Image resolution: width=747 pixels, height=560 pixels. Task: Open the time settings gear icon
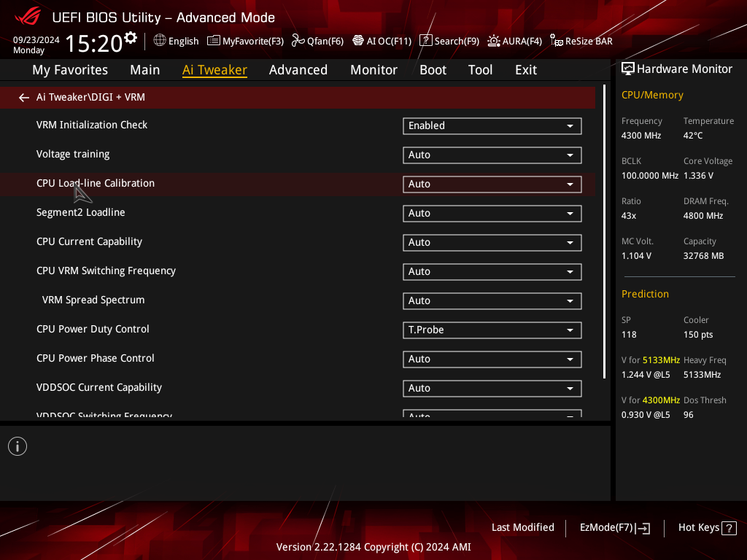[x=131, y=37]
